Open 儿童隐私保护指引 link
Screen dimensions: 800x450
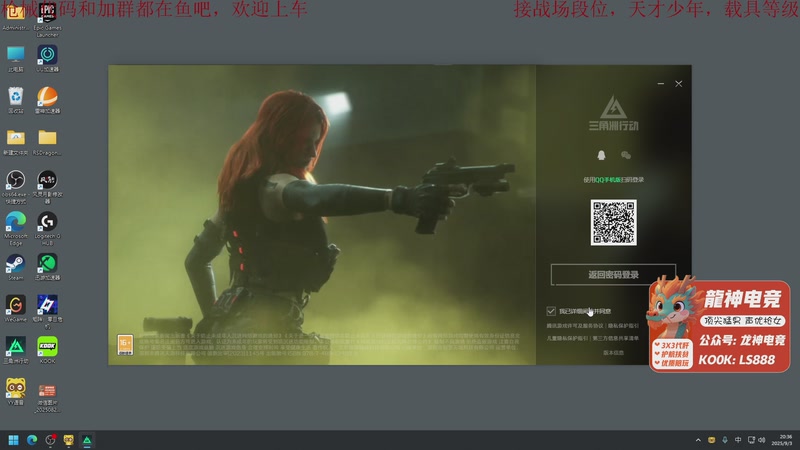click(x=567, y=338)
